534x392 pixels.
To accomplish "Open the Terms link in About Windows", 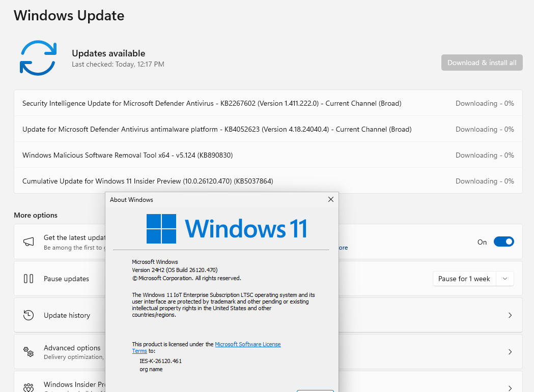I will (x=139, y=351).
